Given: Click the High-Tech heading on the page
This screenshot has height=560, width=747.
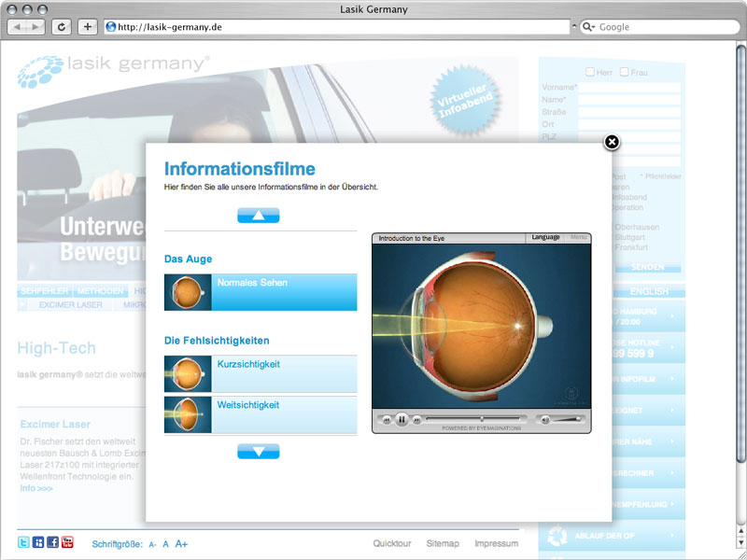Looking at the screenshot, I should coord(57,348).
